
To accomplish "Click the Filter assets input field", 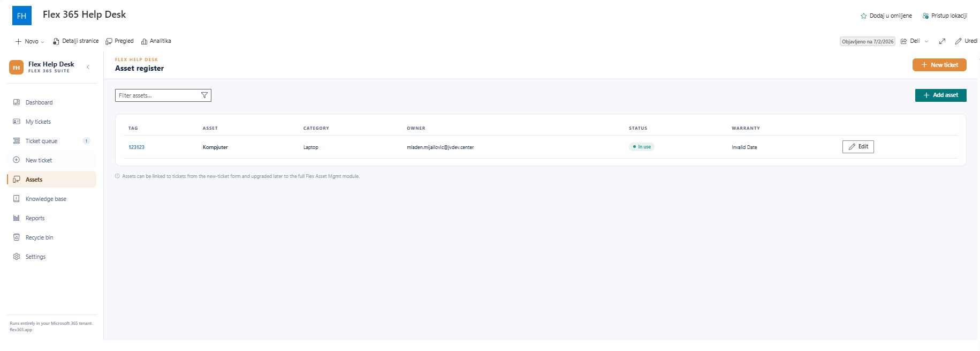I will coord(163,95).
